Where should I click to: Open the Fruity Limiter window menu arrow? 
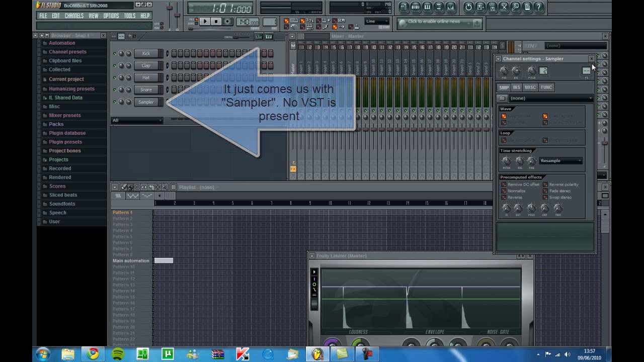coord(312,256)
